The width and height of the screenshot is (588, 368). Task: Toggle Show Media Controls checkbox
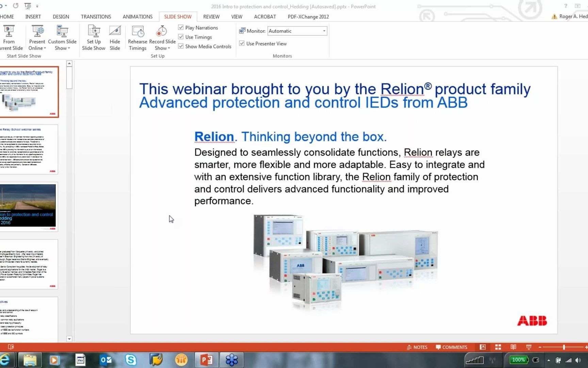coord(181,46)
